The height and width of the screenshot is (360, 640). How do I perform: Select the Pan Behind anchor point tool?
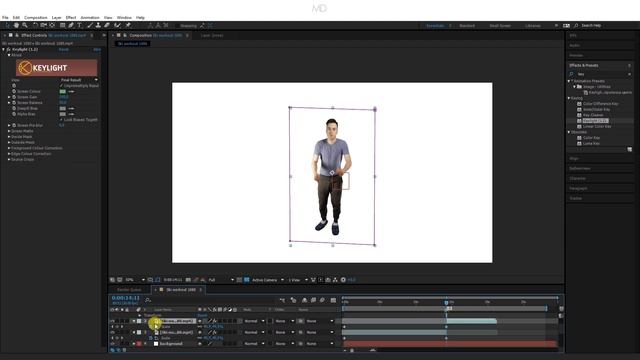pyautogui.click(x=52, y=25)
